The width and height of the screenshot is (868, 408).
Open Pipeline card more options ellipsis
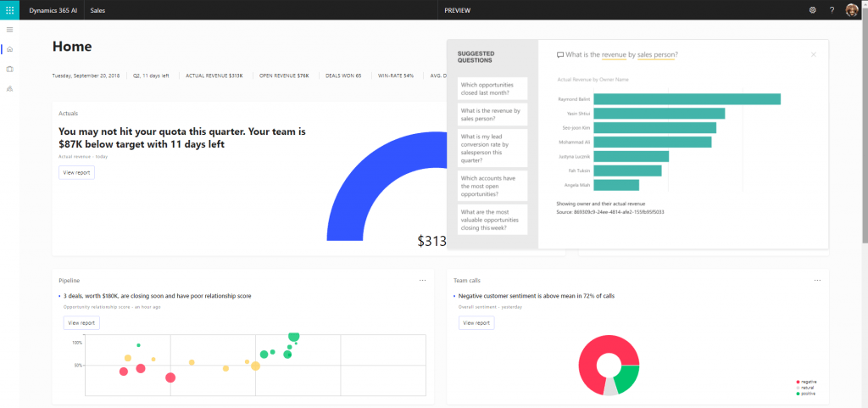pyautogui.click(x=422, y=280)
